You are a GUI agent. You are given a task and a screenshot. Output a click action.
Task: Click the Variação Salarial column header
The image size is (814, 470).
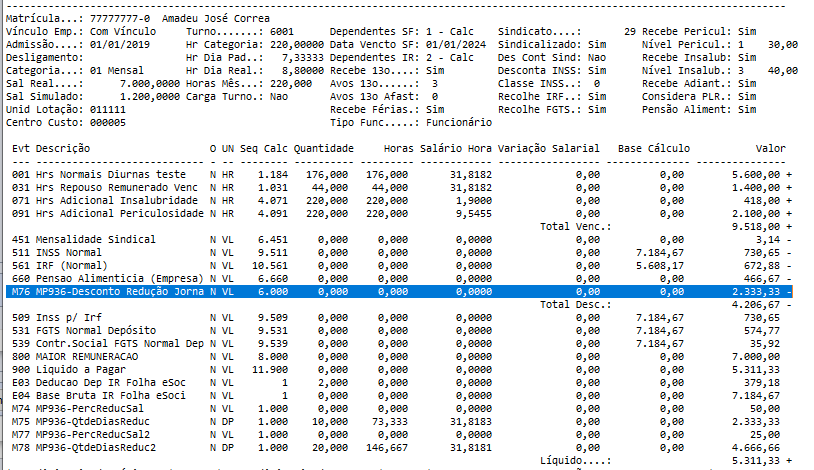(549, 149)
